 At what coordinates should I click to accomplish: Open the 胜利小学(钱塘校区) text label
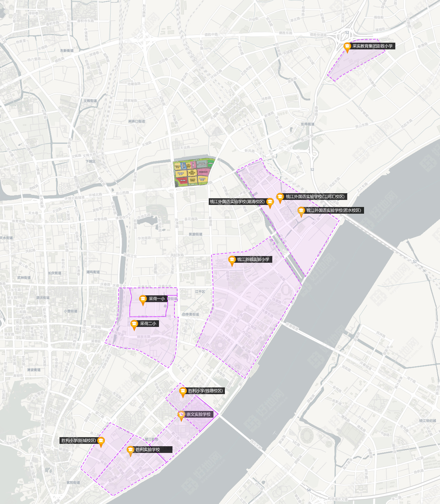pos(205,391)
